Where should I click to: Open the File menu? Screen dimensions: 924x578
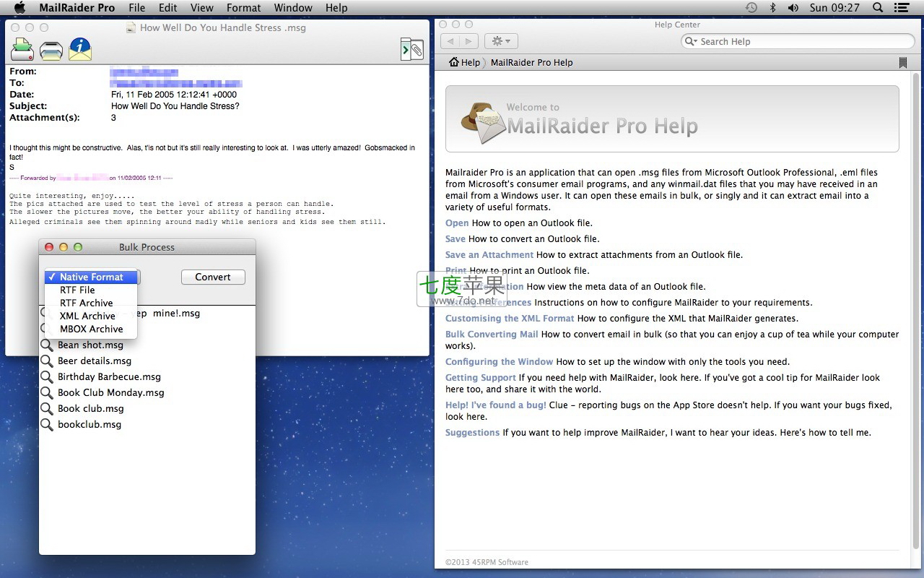[x=136, y=8]
